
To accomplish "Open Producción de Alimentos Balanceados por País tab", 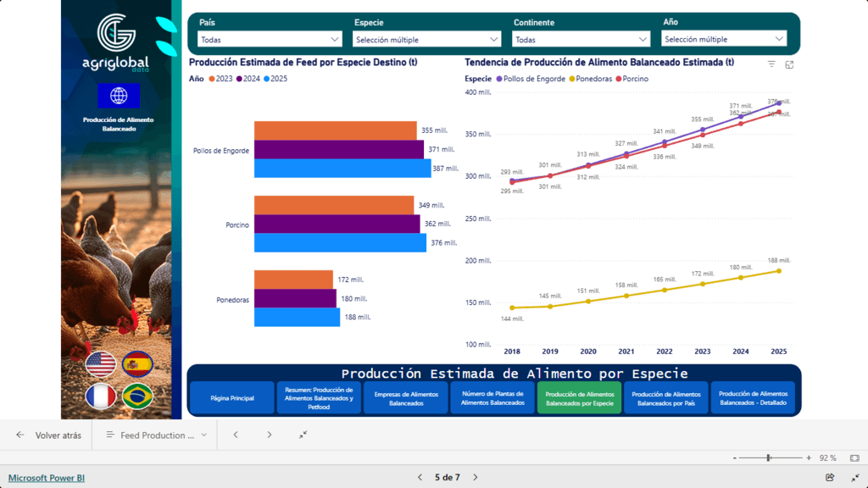I will click(x=666, y=398).
